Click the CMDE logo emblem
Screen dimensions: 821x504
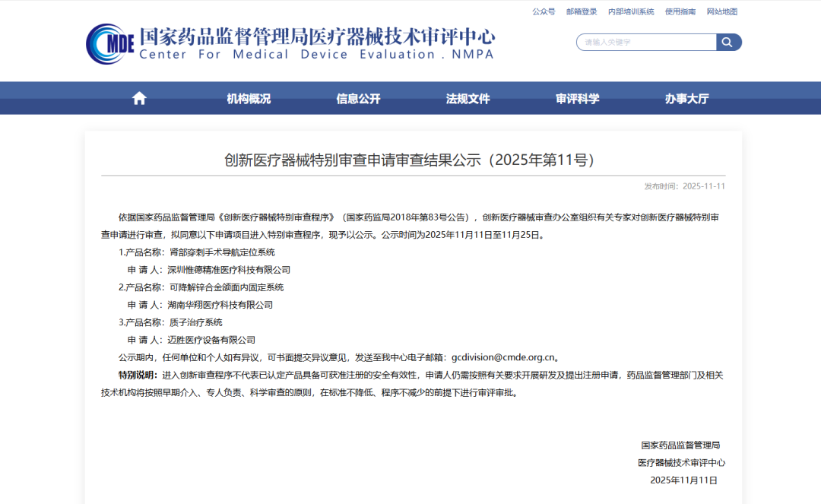point(109,44)
